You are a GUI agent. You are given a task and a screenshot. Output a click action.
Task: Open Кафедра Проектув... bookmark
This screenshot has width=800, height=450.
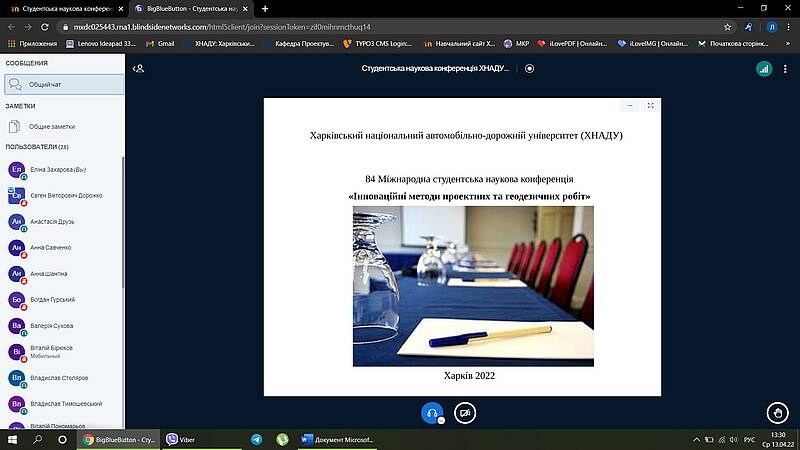click(299, 44)
